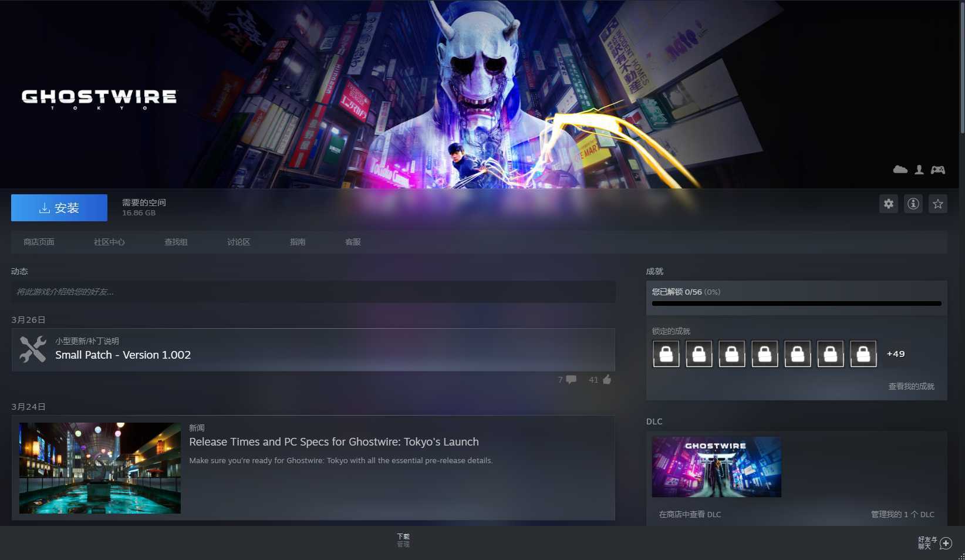Open friends and chat plus icon
Screen dimensions: 965x560
[946, 543]
